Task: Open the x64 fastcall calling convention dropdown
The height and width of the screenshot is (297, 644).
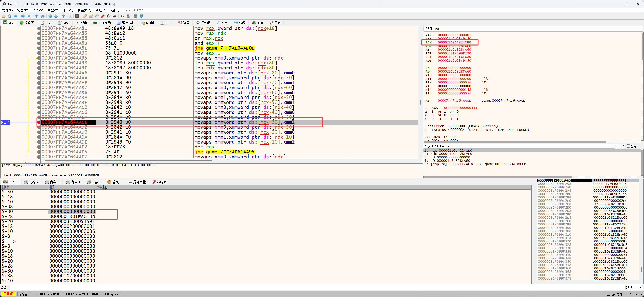Action: [x=613, y=146]
